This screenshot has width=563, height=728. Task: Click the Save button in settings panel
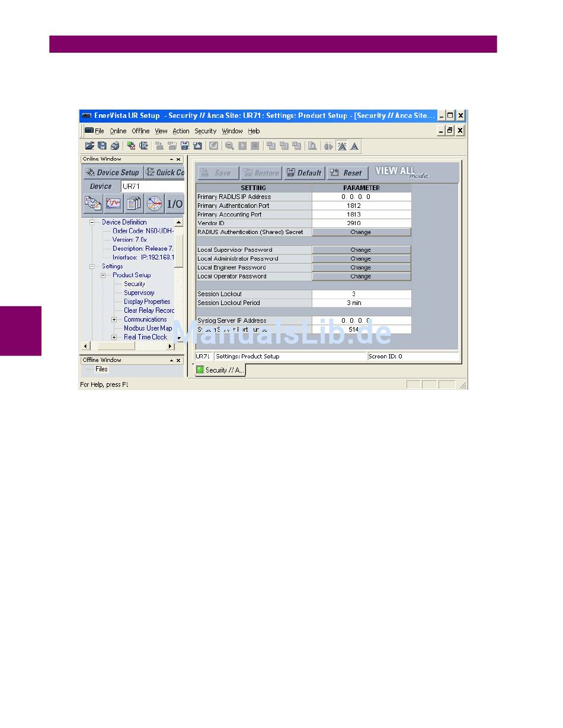coord(218,173)
